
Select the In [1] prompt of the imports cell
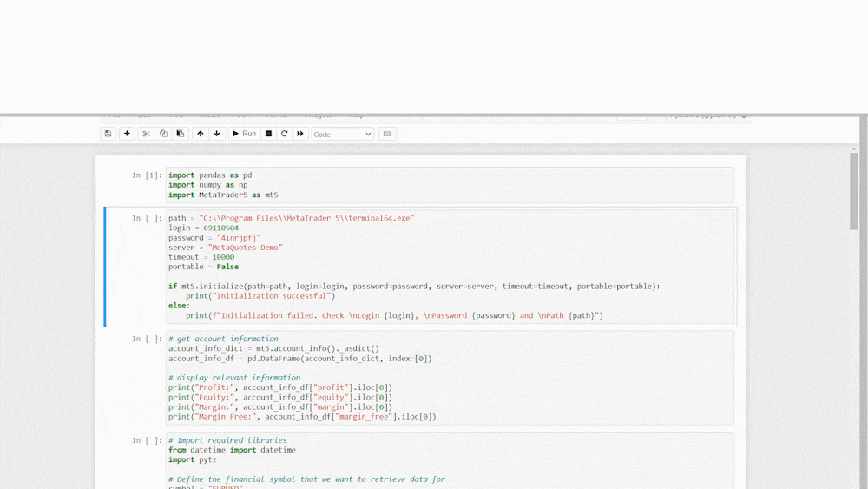[x=147, y=175]
